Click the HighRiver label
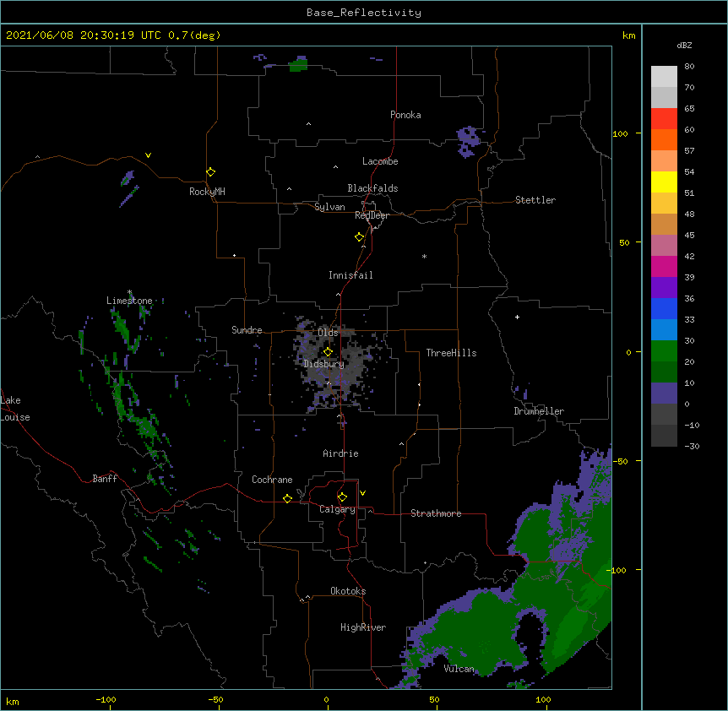Viewport: 728px width, 711px height. click(363, 627)
